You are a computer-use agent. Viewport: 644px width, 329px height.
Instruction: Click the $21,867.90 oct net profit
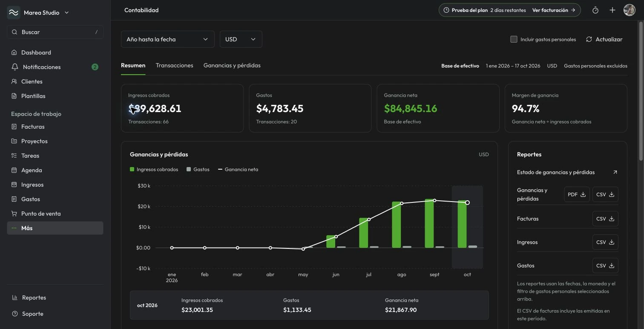pyautogui.click(x=401, y=310)
